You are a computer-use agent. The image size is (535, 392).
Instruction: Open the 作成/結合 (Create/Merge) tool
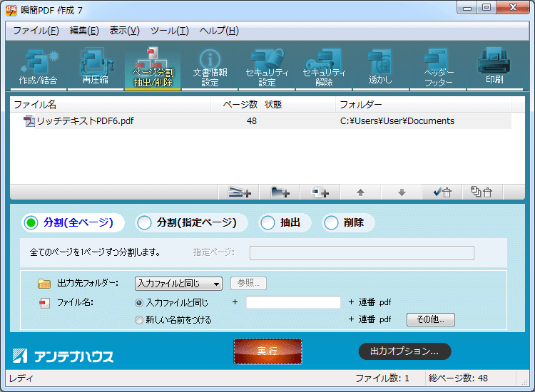(x=39, y=68)
